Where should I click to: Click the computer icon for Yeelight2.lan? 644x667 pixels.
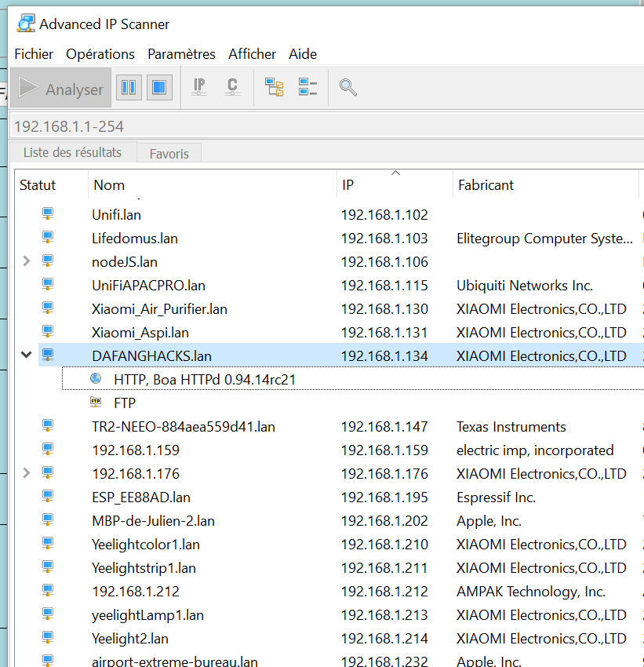tap(48, 637)
